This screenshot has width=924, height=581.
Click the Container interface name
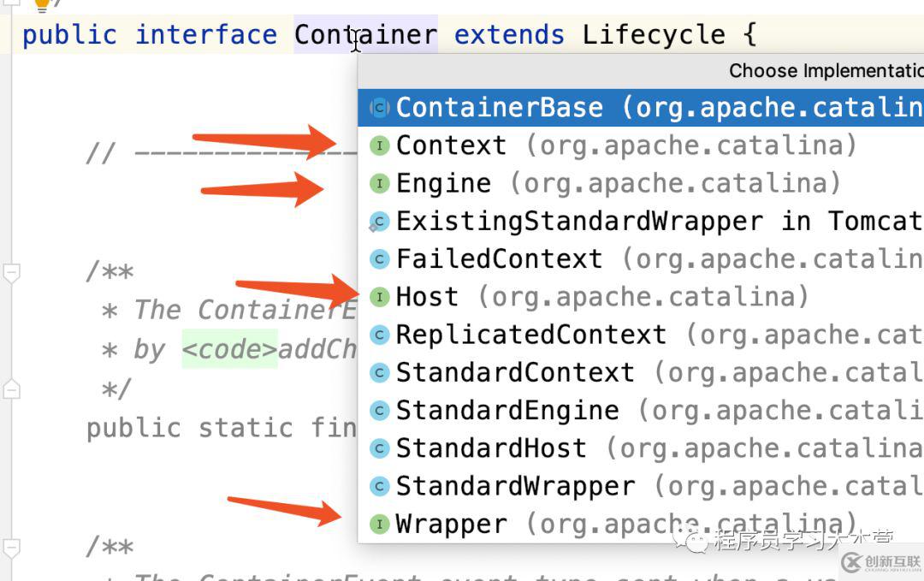(365, 35)
